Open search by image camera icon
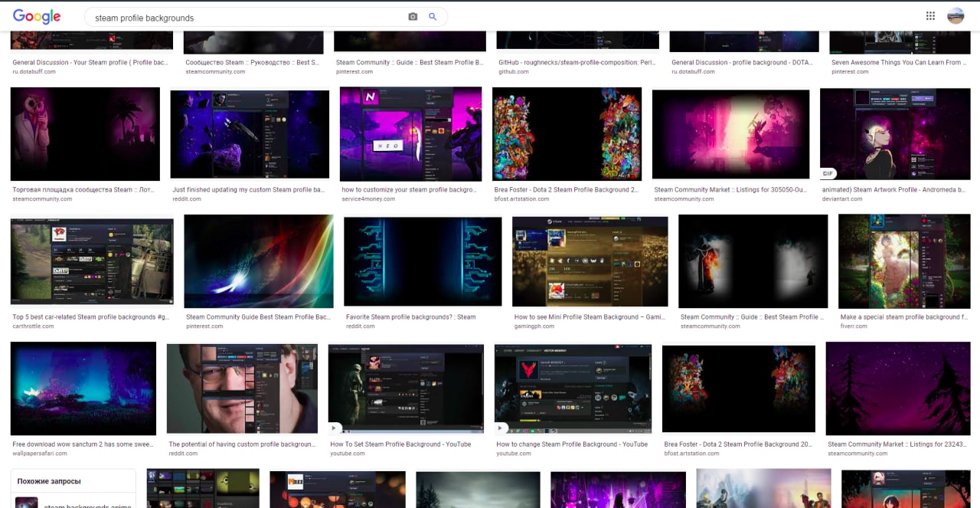980x508 pixels. (413, 17)
